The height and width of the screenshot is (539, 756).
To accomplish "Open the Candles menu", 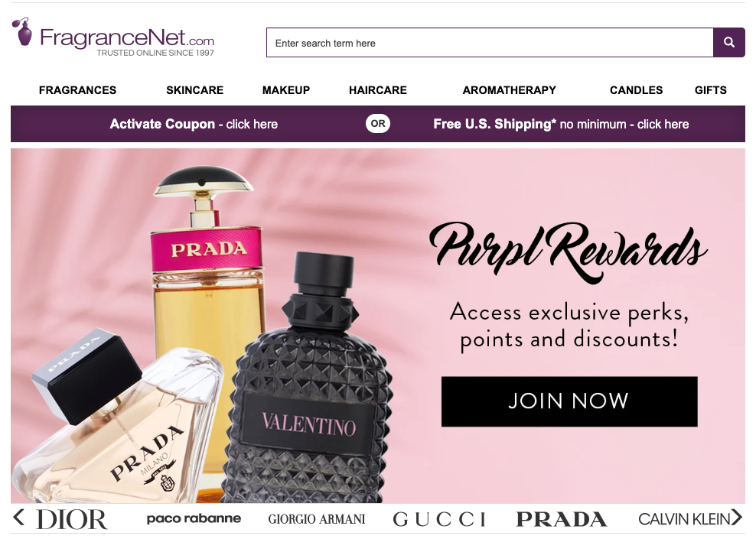I will (x=636, y=90).
